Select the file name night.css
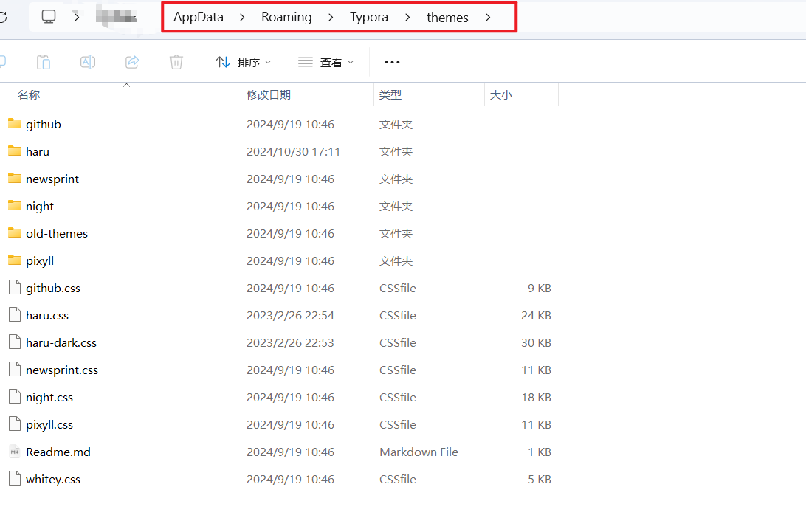This screenshot has width=806, height=532. click(49, 397)
